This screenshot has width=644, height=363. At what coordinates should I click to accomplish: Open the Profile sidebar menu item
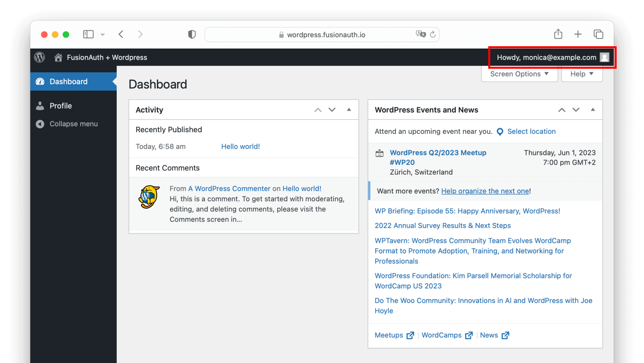(73, 106)
